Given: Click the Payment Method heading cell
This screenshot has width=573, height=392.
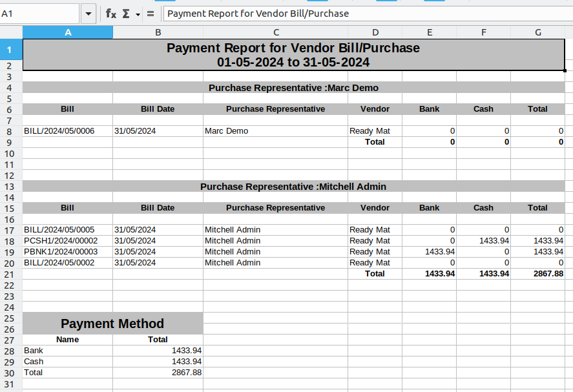Looking at the screenshot, I should point(112,324).
